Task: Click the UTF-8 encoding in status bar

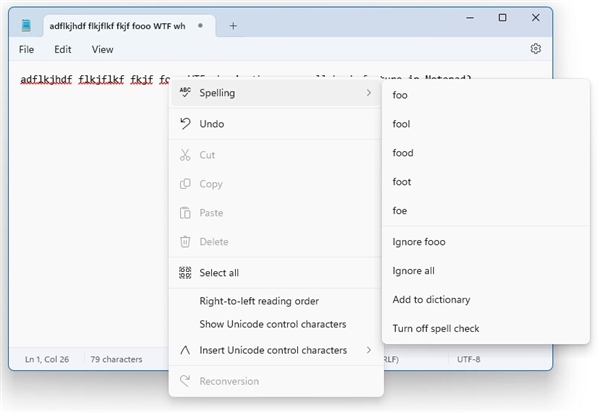Action: pos(470,359)
